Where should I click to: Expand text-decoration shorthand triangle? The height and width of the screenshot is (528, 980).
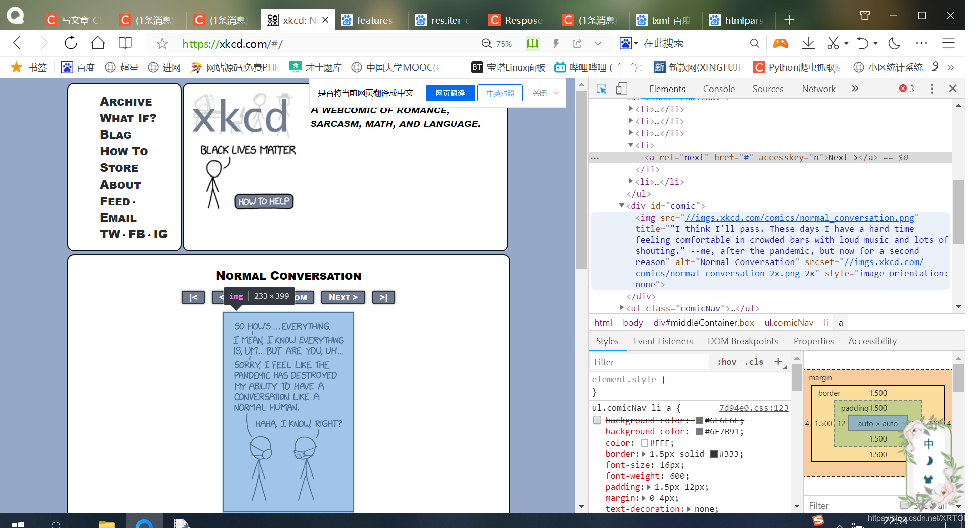pos(689,509)
